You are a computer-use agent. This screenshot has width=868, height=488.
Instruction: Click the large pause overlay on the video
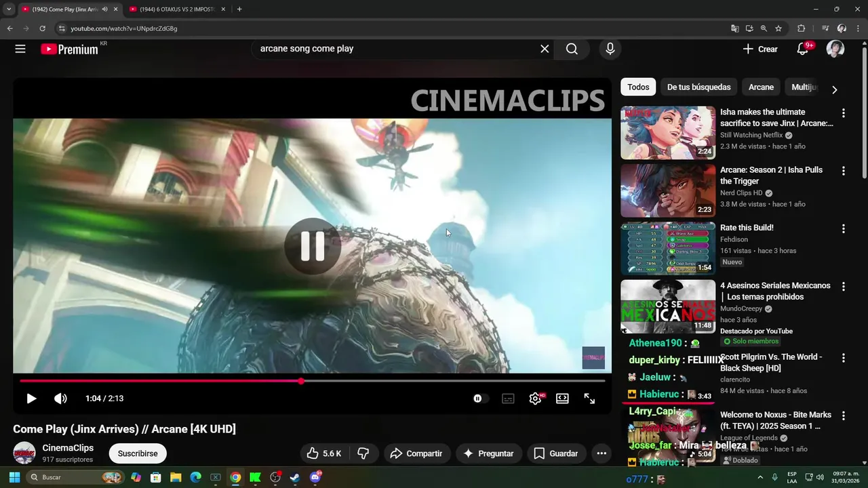point(312,246)
